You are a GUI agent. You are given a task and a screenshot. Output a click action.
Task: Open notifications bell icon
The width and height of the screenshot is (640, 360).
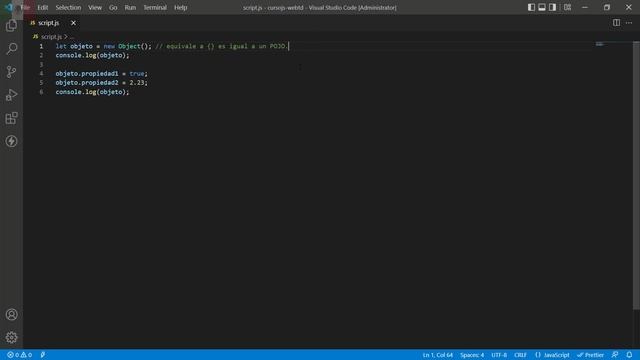(x=629, y=355)
